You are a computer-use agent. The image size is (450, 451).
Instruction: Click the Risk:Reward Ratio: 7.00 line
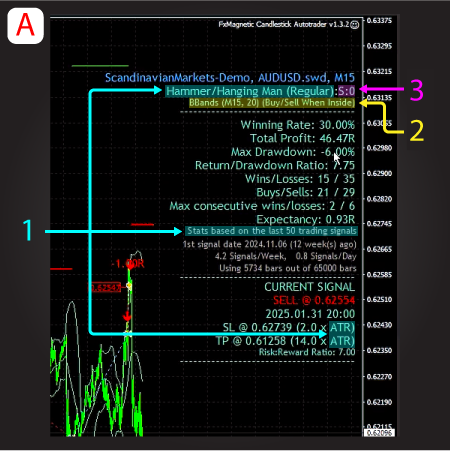click(307, 352)
